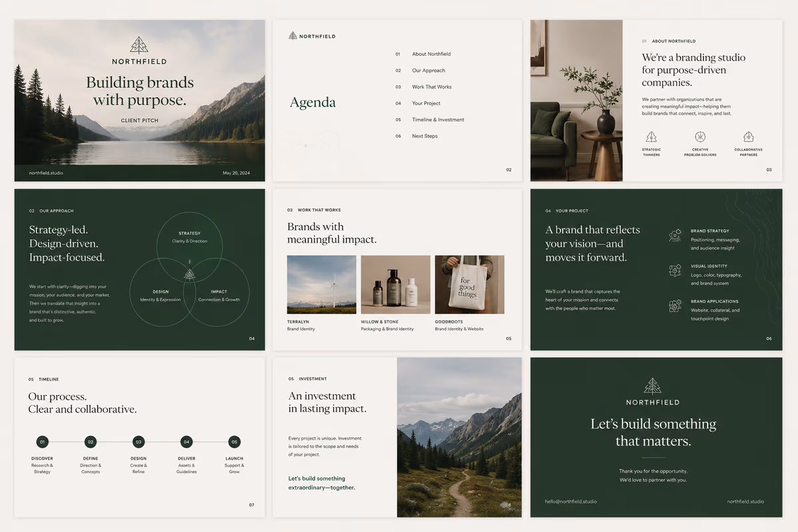The image size is (798, 532).
Task: Click the 'Our process. Clear and collaborative.' heading
Action: pyautogui.click(x=82, y=403)
